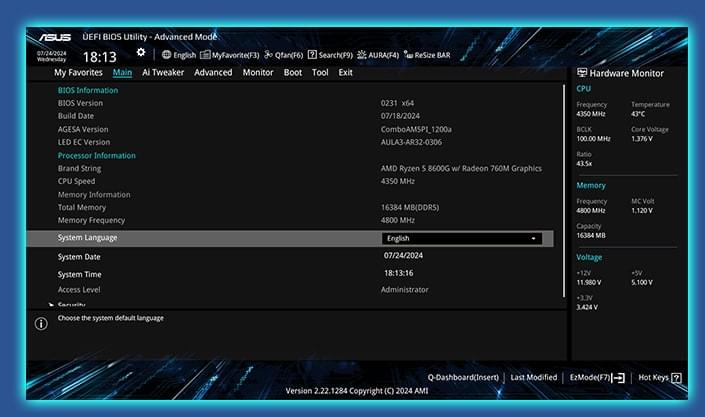Click the main panel vertical scrollbar
The width and height of the screenshot is (705, 417).
pos(565,190)
